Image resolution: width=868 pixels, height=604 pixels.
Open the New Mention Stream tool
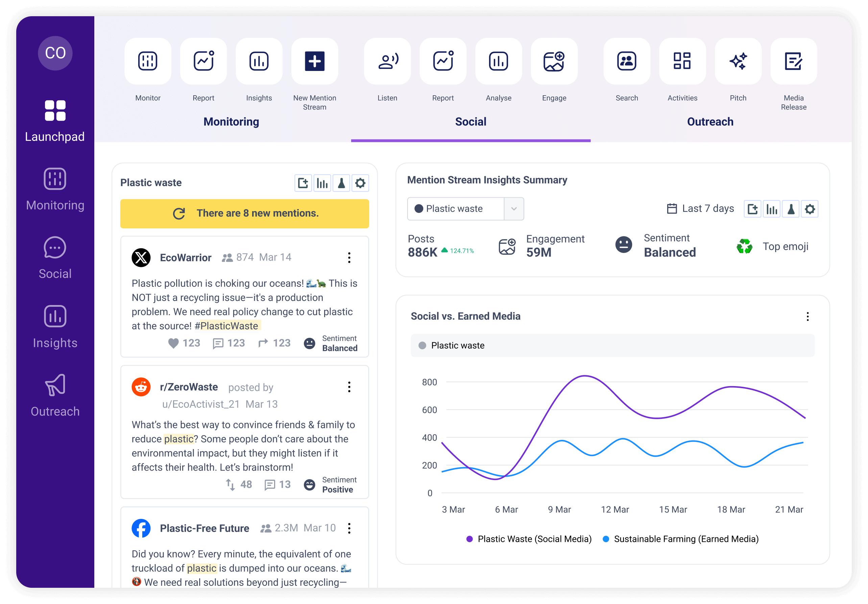coord(314,61)
